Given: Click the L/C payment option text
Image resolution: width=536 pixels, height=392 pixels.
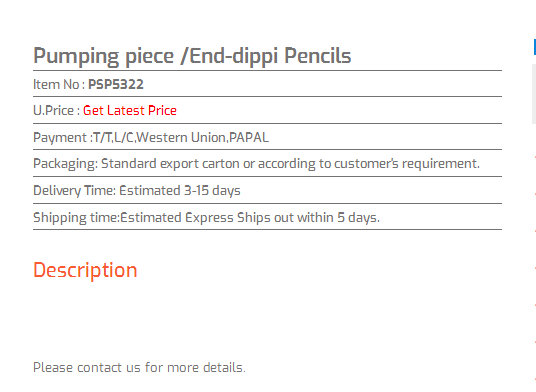Looking at the screenshot, I should [123, 137].
